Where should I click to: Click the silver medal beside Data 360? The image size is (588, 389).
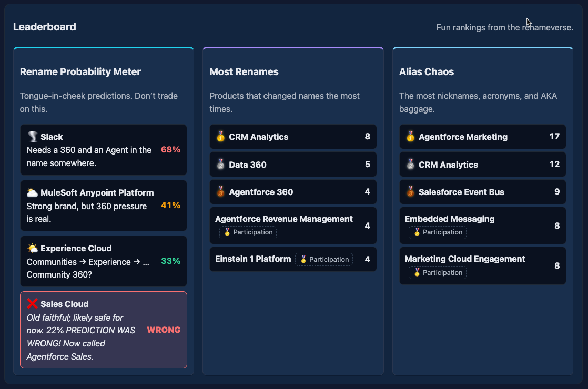(221, 165)
